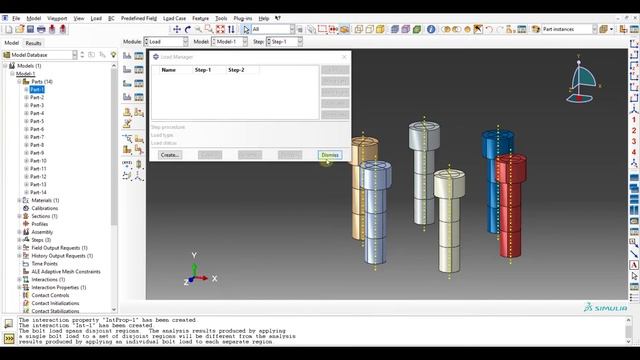Open the Load menu

pyautogui.click(x=96, y=18)
